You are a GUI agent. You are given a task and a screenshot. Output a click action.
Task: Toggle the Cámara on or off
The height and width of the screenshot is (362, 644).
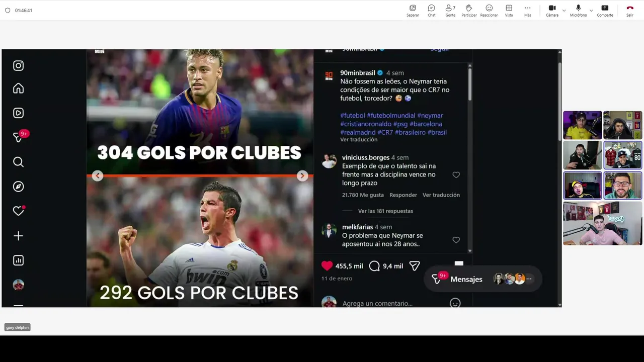click(552, 11)
